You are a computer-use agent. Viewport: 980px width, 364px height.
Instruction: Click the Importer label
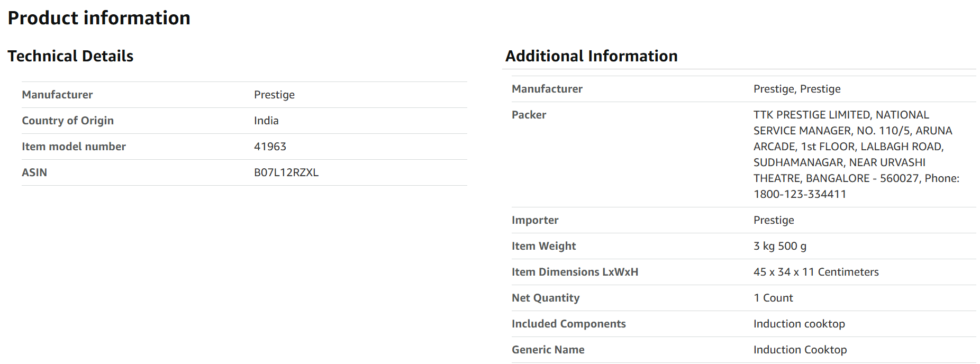click(535, 220)
